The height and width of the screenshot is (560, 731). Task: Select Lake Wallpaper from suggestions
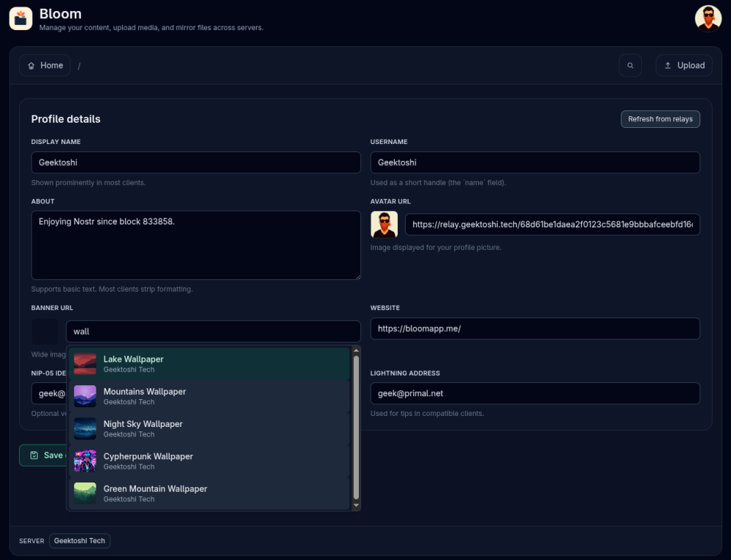[209, 363]
